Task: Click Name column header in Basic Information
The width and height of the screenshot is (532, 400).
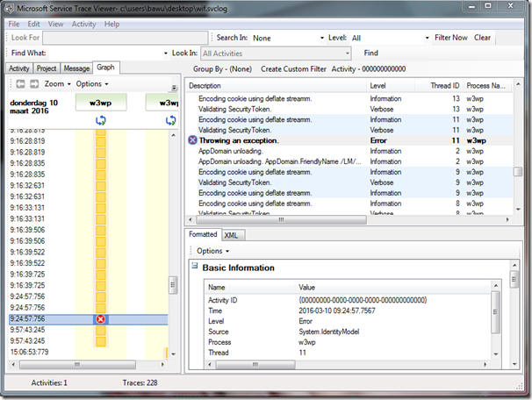Action: tap(249, 288)
